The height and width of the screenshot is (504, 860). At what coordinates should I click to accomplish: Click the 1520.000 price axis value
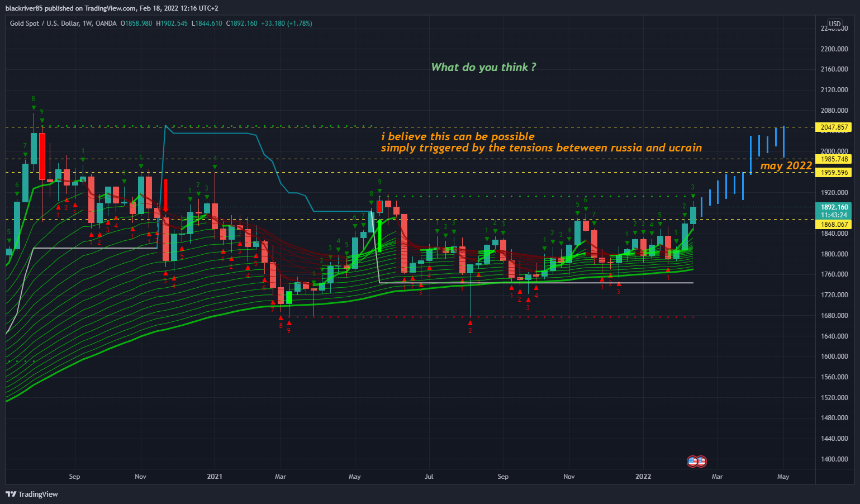click(834, 398)
